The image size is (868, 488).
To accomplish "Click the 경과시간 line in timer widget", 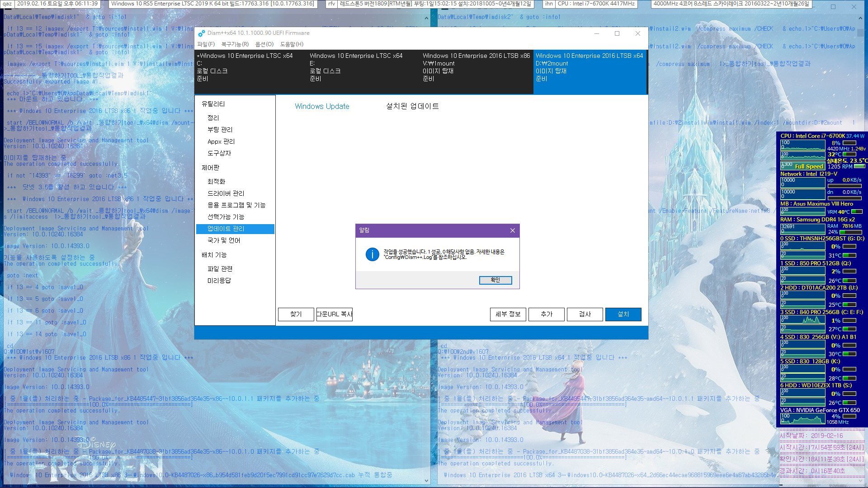I will click(812, 471).
